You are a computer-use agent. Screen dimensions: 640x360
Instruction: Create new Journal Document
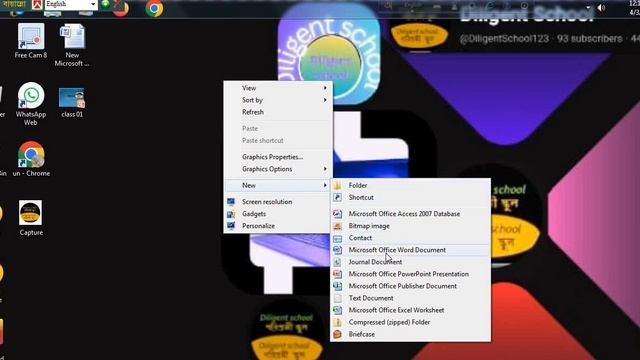tap(410, 262)
